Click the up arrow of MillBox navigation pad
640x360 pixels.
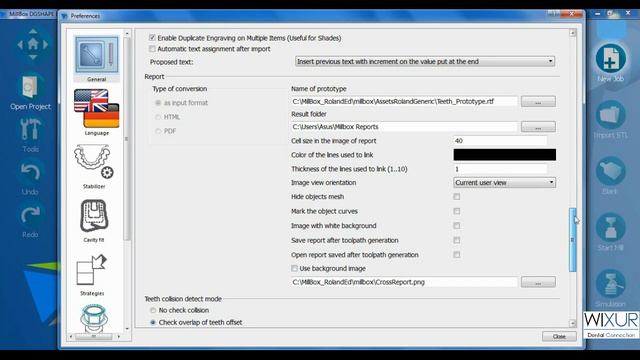[x=33, y=31]
